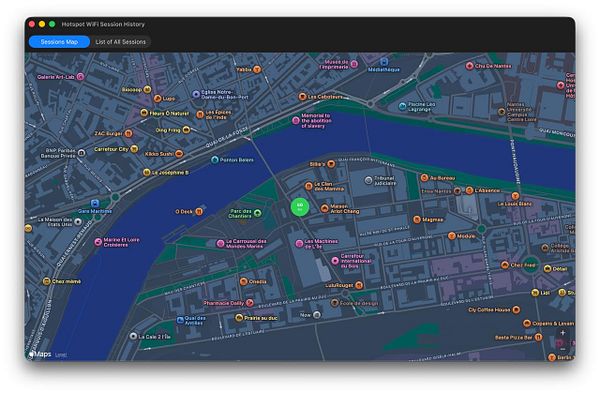Select La Cale 2 l'île marker

(133, 336)
